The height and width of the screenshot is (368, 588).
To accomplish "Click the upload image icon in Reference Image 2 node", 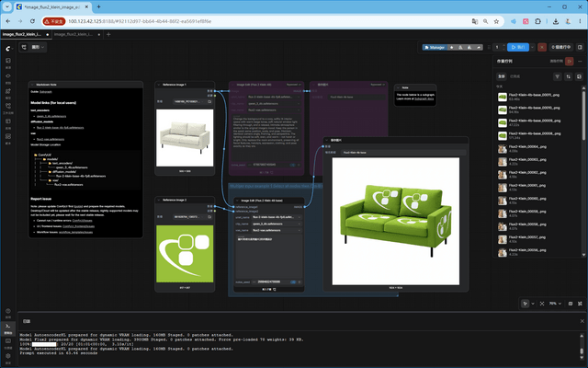I will coord(209,217).
